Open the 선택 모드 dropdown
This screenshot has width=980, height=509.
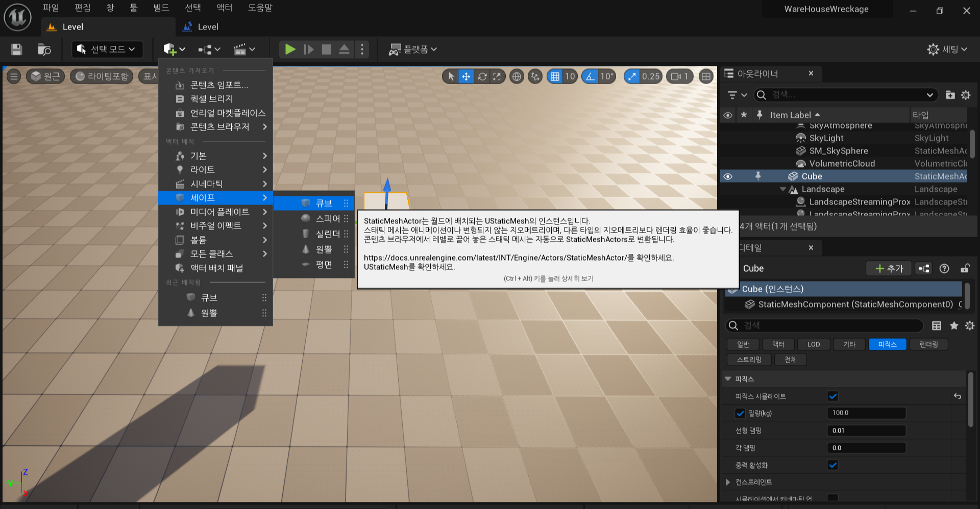tap(107, 49)
